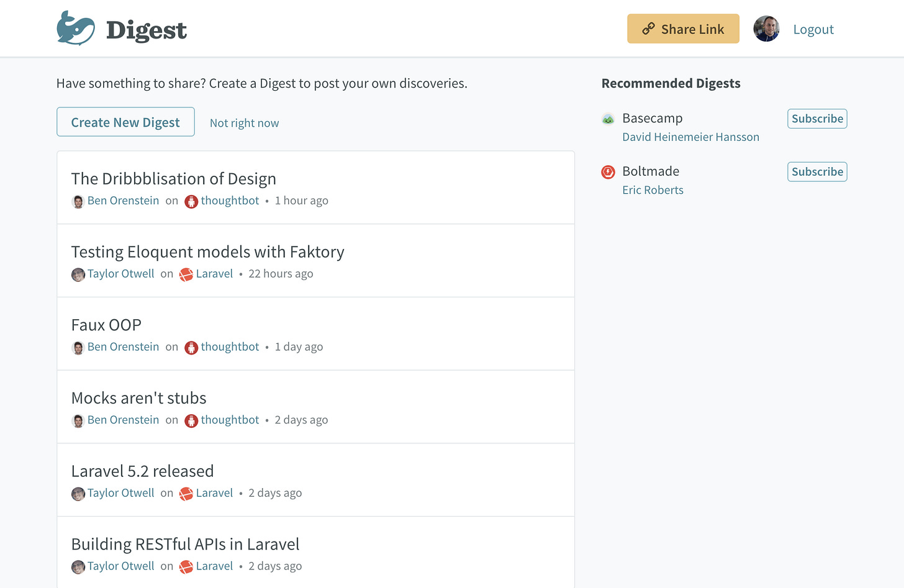The width and height of the screenshot is (904, 588).
Task: Click the Recommended Digests heading
Action: [x=671, y=83]
